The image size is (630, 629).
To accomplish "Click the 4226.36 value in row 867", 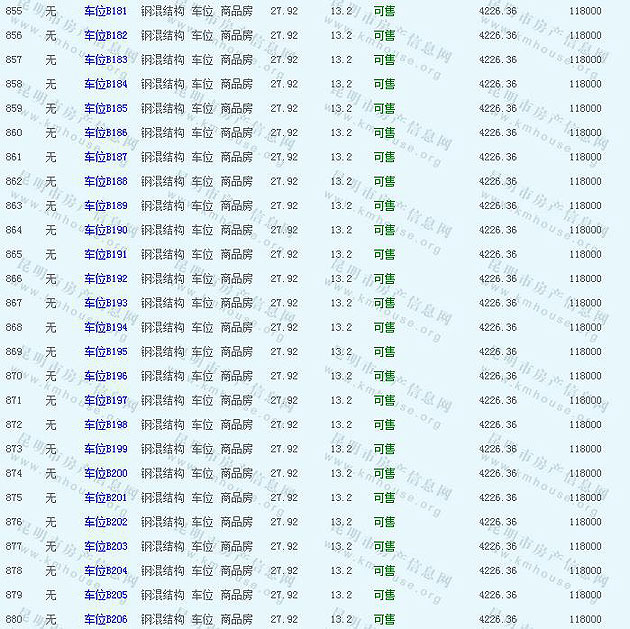I will point(498,303).
